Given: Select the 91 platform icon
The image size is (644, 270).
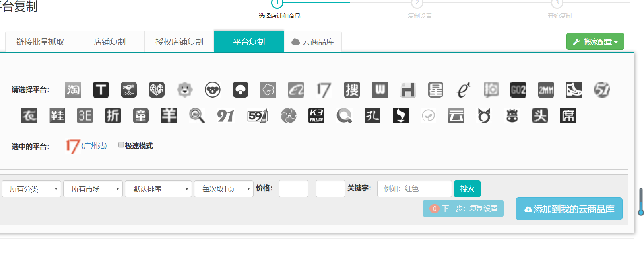Looking at the screenshot, I should [x=225, y=115].
